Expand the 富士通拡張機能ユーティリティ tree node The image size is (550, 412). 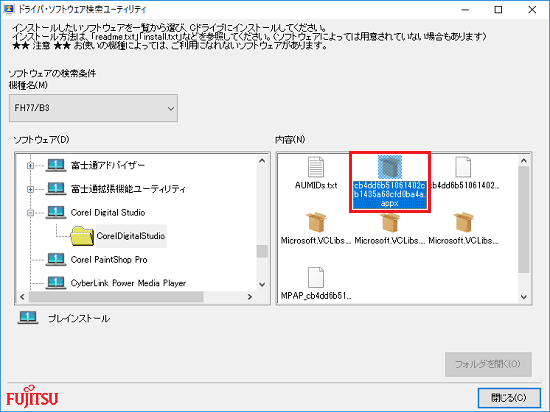point(31,189)
